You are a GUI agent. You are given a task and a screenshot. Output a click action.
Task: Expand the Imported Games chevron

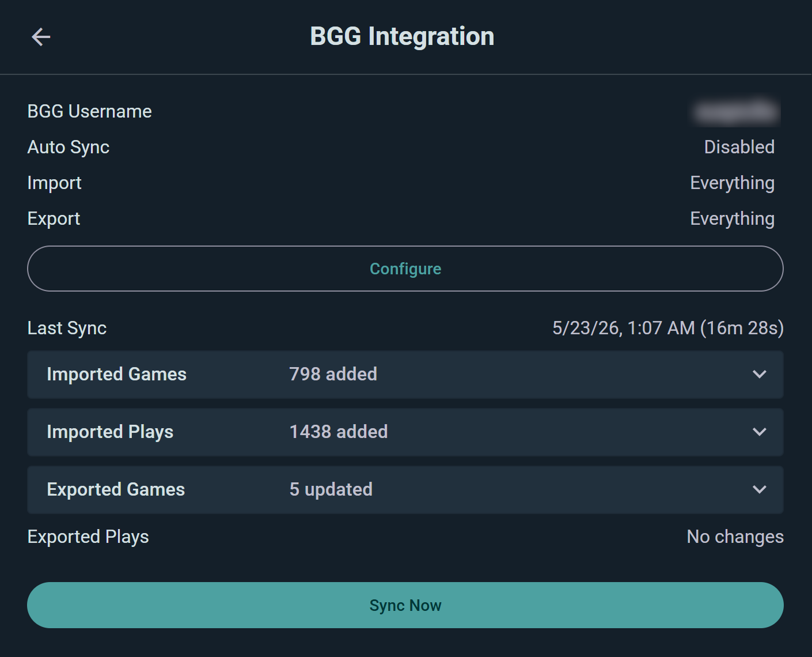759,374
